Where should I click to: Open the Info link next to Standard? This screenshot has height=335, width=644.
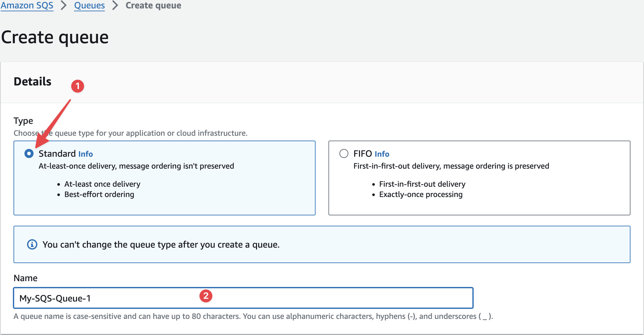[x=86, y=154]
